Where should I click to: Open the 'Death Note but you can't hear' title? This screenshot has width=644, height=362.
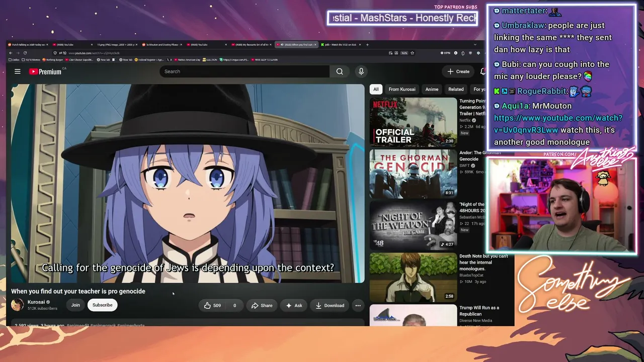click(x=484, y=262)
